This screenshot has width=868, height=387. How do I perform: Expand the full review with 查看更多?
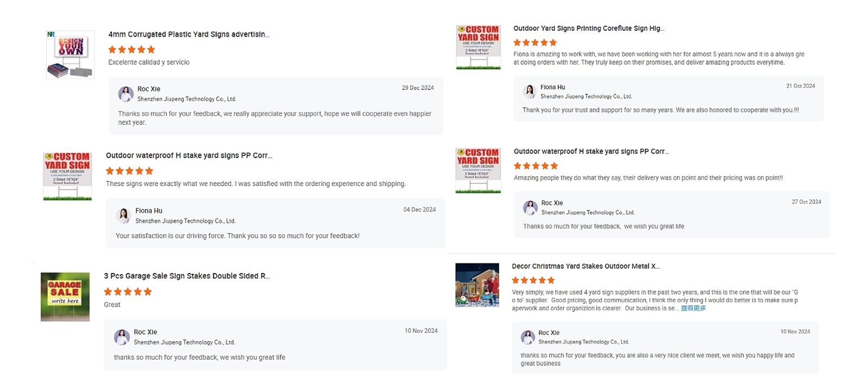(693, 308)
